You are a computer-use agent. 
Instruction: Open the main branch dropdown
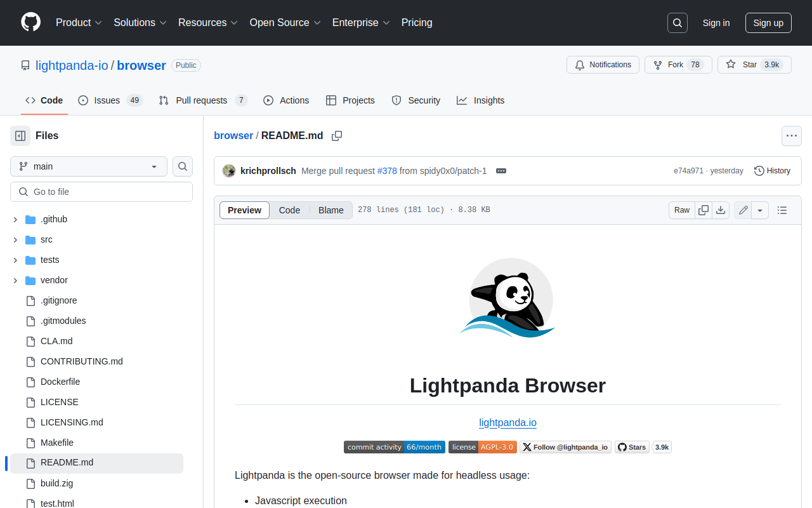[89, 166]
